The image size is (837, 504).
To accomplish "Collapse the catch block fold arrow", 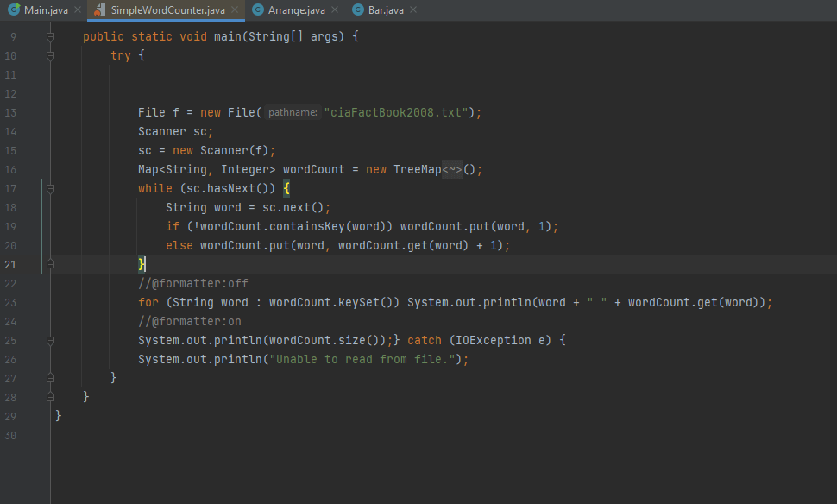I will tap(49, 340).
